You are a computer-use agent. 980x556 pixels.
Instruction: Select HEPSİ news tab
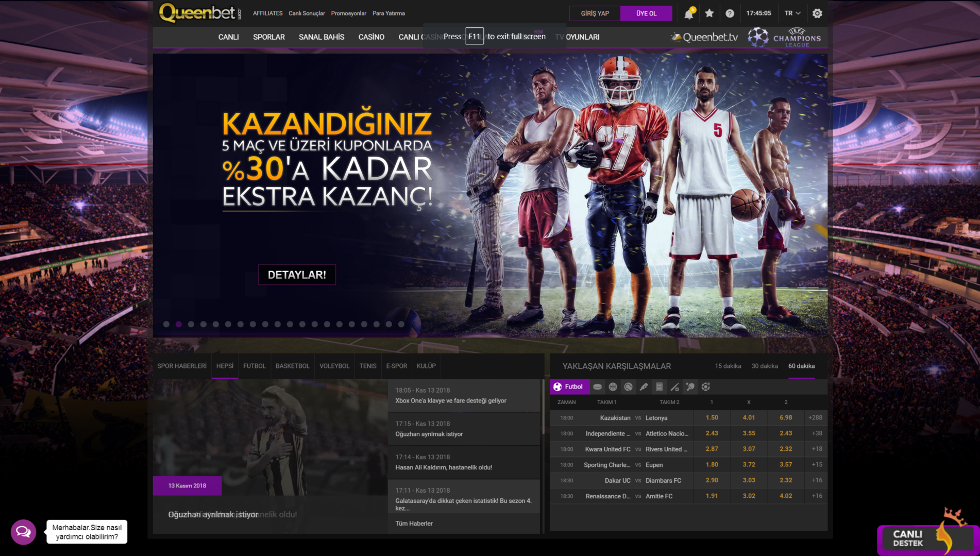(225, 366)
